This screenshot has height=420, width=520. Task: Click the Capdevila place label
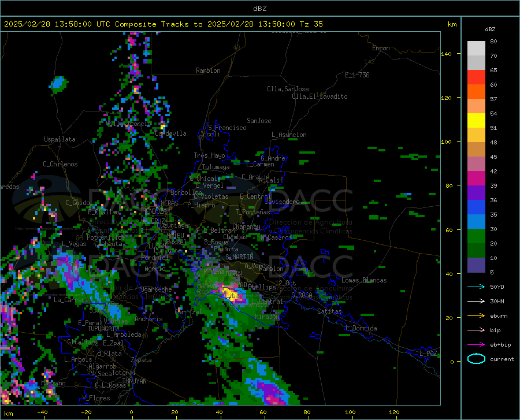coord(170,133)
